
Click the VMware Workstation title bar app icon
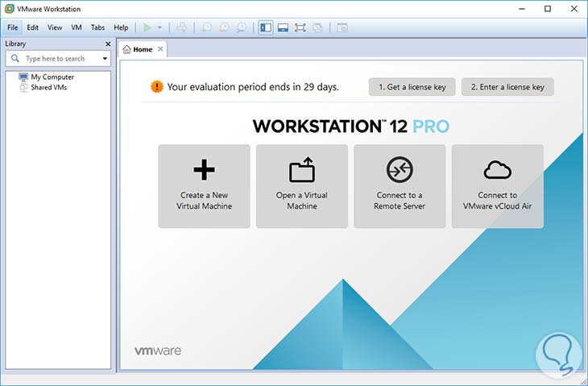[x=10, y=9]
